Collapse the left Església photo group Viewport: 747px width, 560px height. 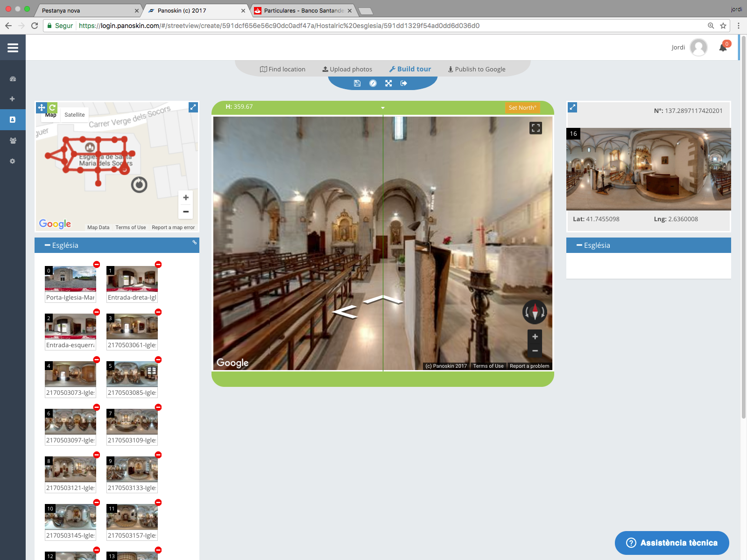[47, 245]
